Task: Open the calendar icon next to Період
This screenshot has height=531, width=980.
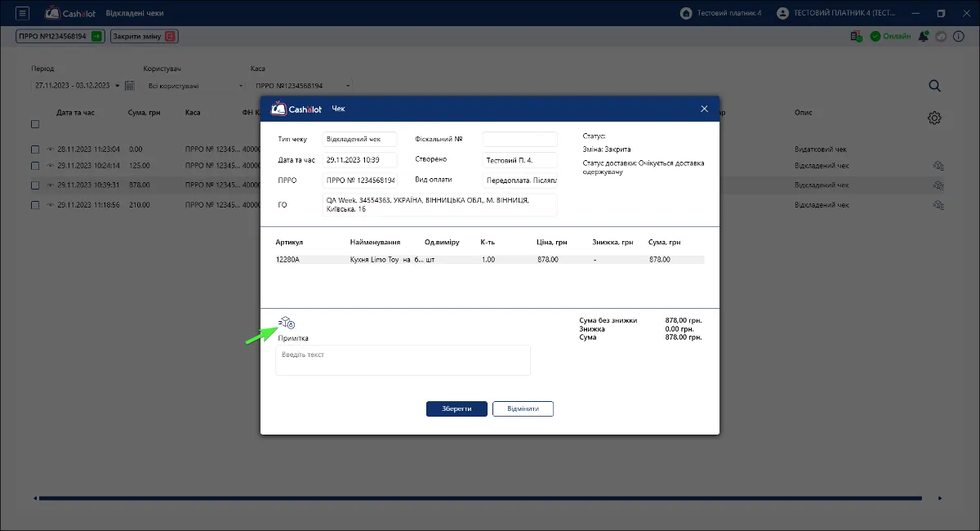Action: pyautogui.click(x=129, y=85)
